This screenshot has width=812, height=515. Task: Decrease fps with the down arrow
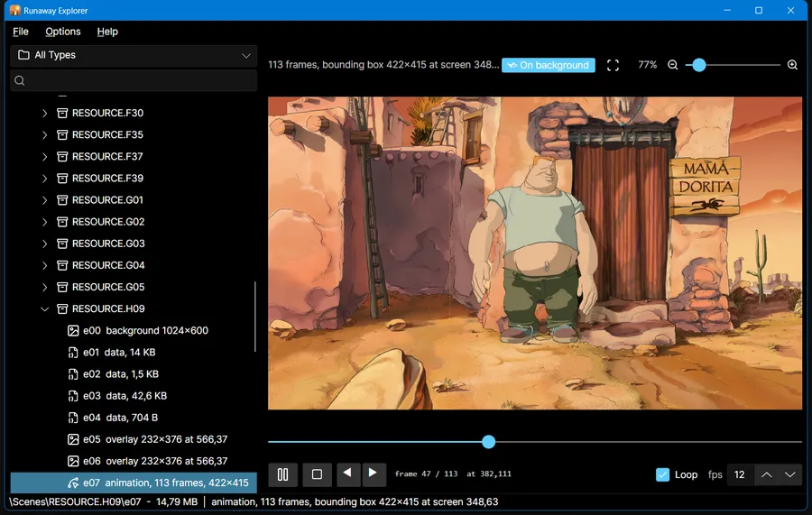789,474
